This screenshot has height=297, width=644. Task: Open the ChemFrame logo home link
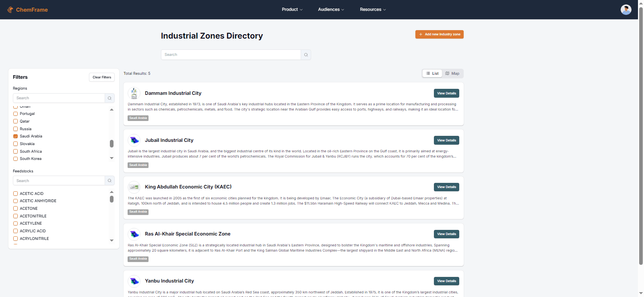(x=27, y=10)
